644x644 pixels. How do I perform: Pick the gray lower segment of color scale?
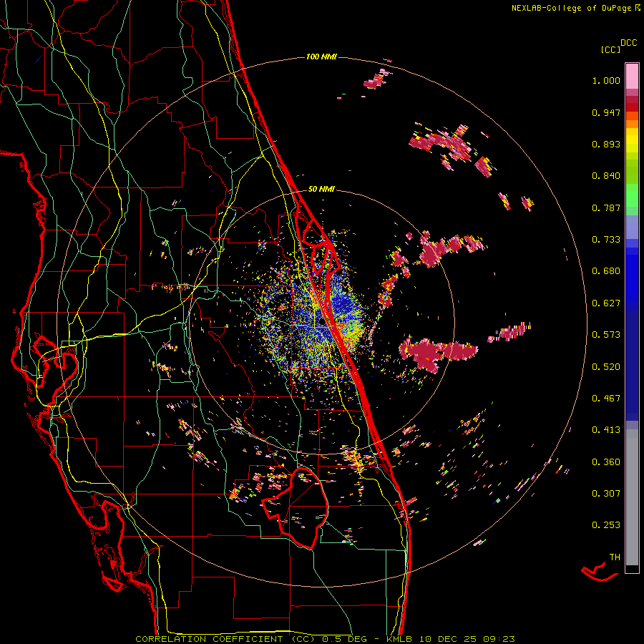pos(632,497)
